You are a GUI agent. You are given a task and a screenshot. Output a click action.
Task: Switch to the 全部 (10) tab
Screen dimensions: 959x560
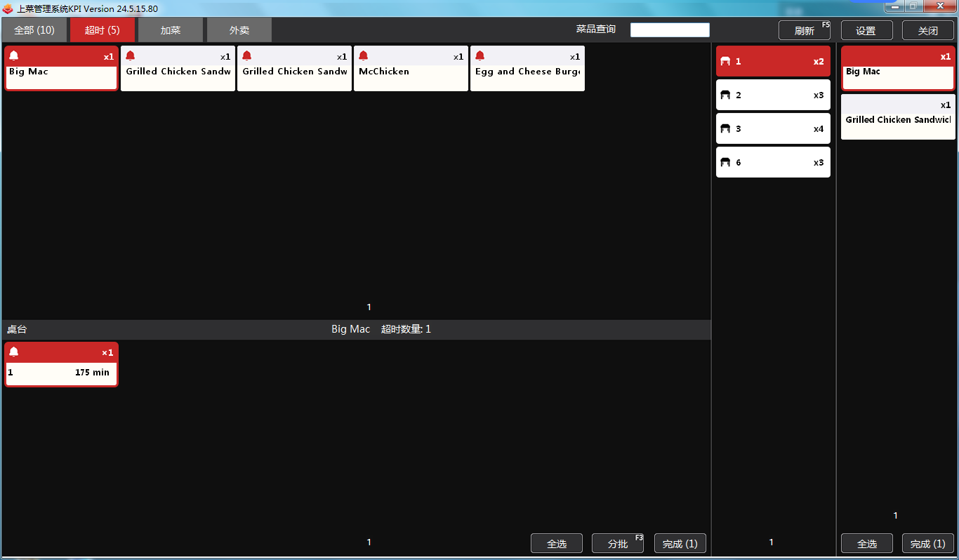pos(34,30)
